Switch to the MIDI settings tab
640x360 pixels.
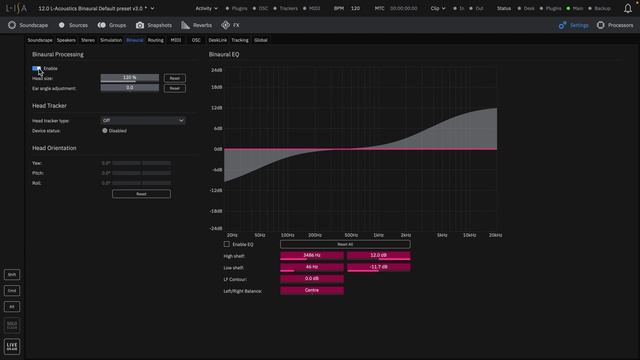(x=176, y=40)
